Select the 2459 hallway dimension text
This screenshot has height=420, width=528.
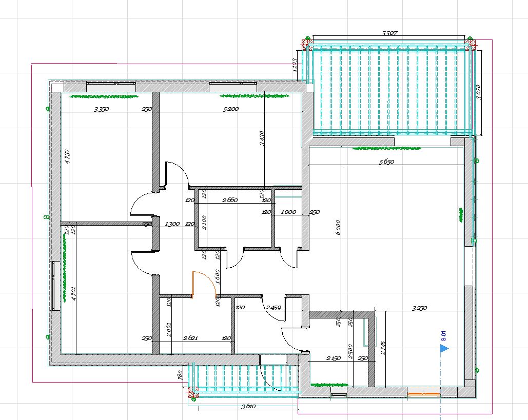point(273,307)
